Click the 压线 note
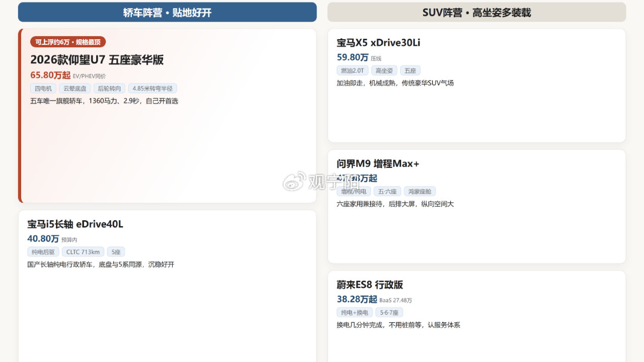644x362 pixels. coord(376,58)
